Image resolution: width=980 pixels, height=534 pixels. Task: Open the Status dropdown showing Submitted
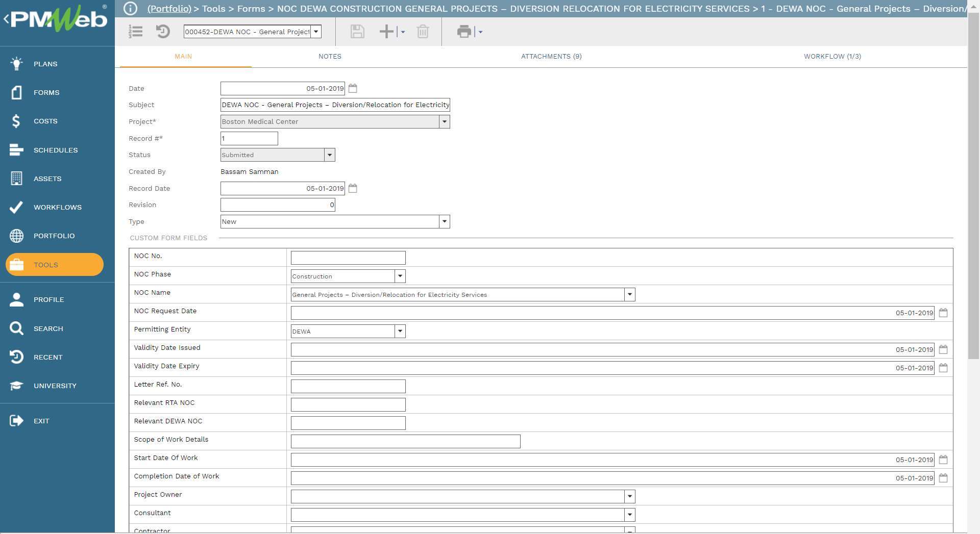(330, 155)
